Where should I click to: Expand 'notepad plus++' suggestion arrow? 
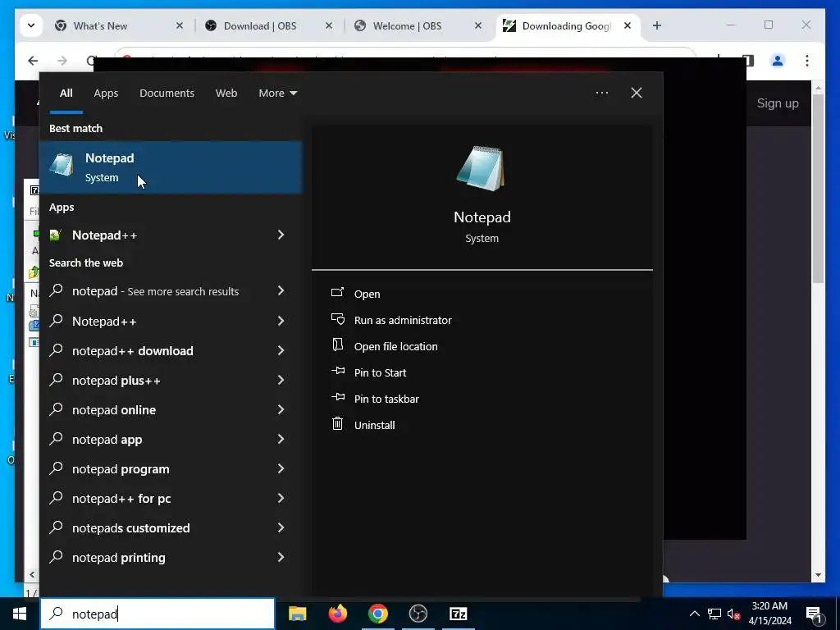[281, 380]
